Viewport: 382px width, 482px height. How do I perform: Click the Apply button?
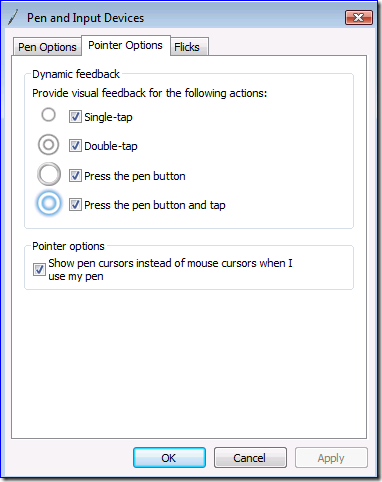pos(331,458)
